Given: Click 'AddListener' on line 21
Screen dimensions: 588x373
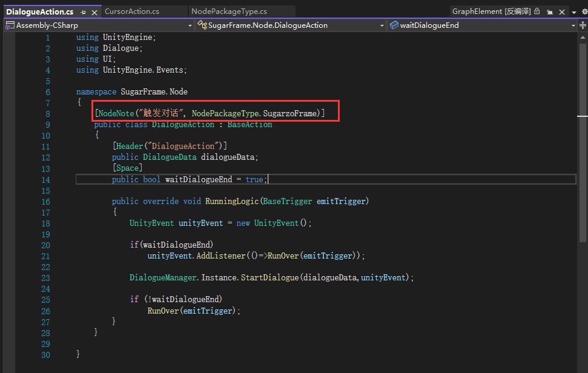Looking at the screenshot, I should coord(221,256).
